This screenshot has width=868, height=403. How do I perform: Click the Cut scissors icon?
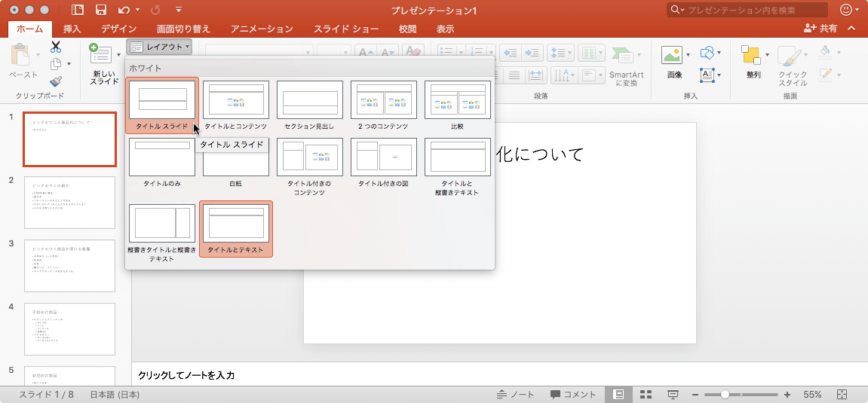tap(56, 47)
